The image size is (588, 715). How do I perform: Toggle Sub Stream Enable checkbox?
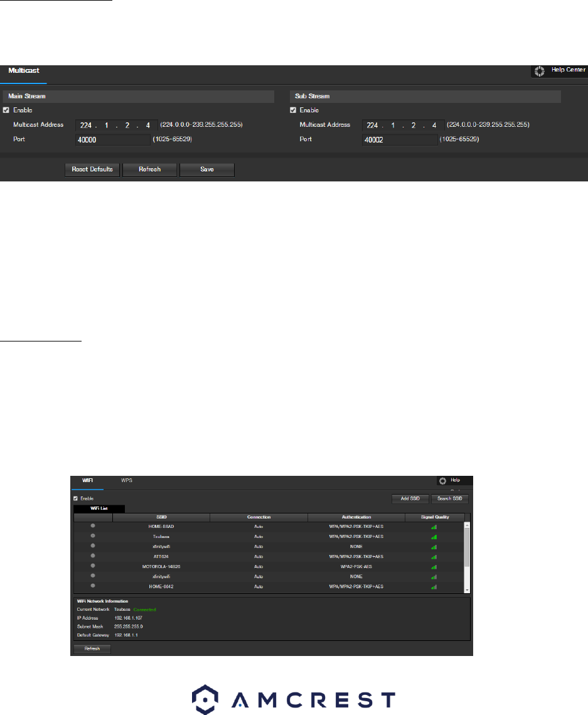293,110
